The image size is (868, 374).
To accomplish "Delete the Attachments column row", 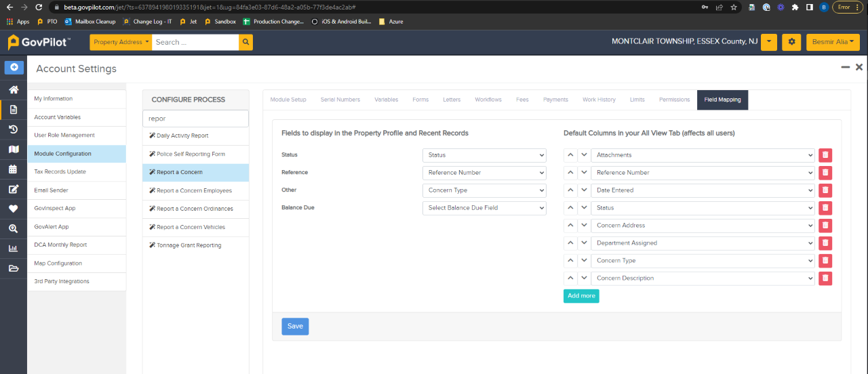I will point(825,155).
